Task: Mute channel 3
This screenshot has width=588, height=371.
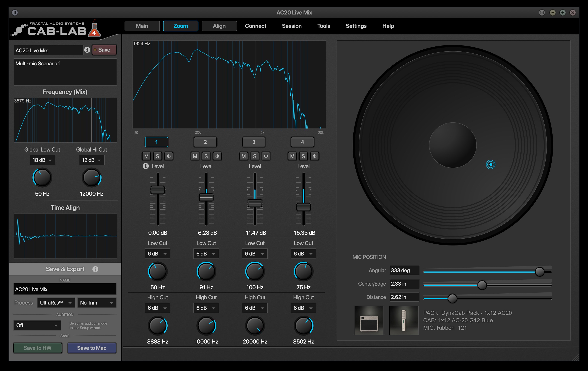Action: point(244,156)
